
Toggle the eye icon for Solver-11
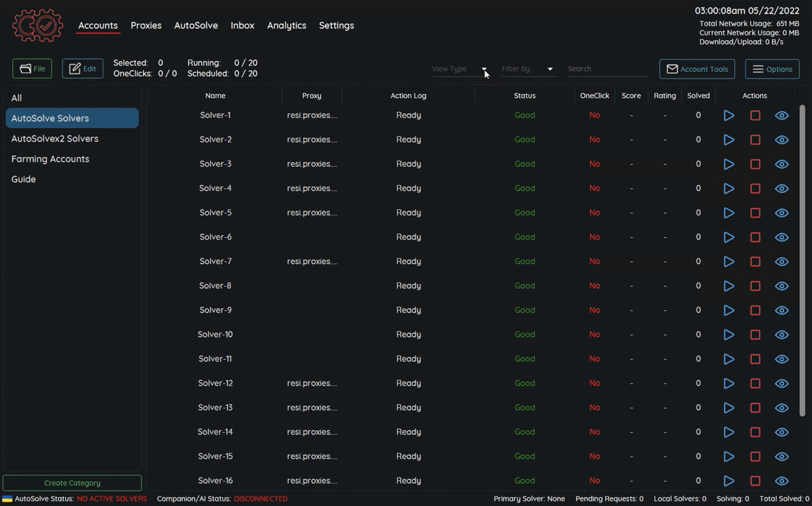tap(781, 358)
